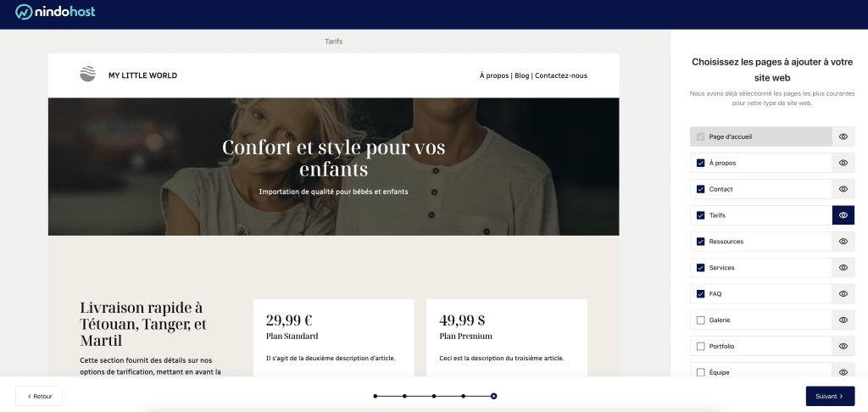
Task: Preview the À propos page with eye icon
Action: coord(843,163)
